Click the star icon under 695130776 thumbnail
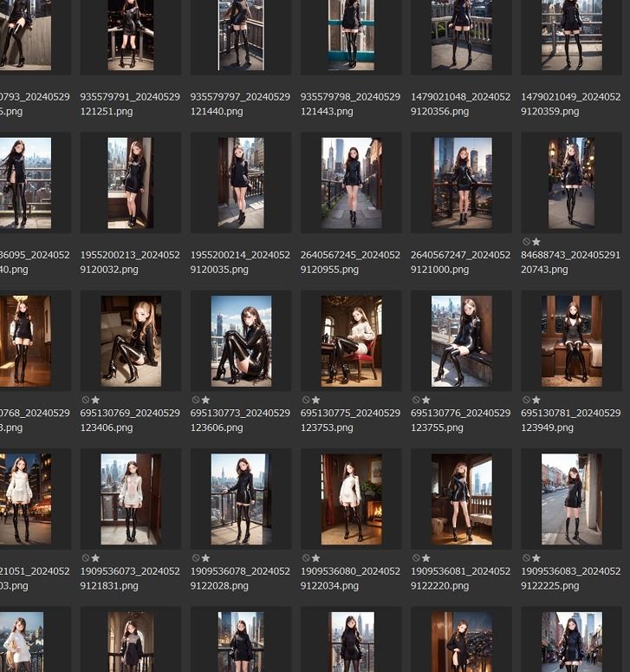Viewport: 630px width, 672px height. coord(425,400)
